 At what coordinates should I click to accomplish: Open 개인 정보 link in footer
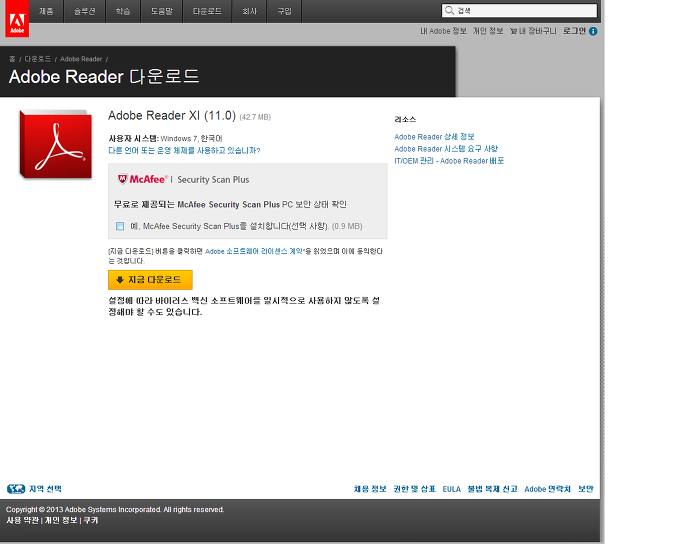point(61,521)
